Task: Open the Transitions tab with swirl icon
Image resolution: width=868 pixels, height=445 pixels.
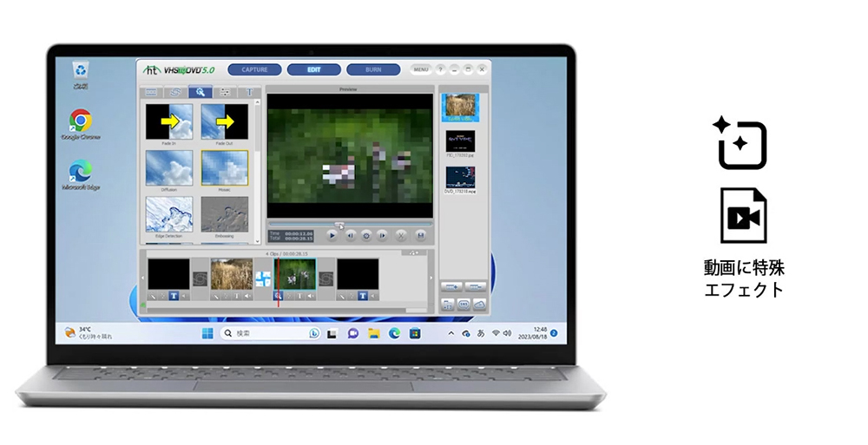Action: tap(175, 92)
